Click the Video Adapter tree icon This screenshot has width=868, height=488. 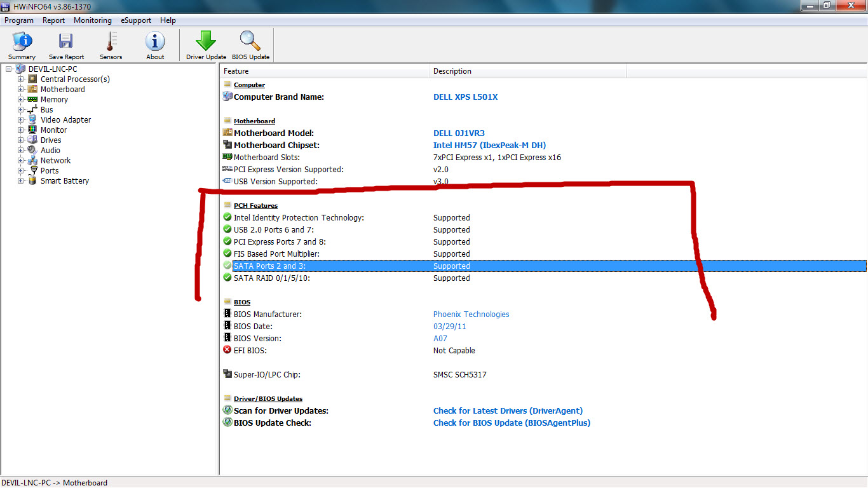click(x=32, y=119)
